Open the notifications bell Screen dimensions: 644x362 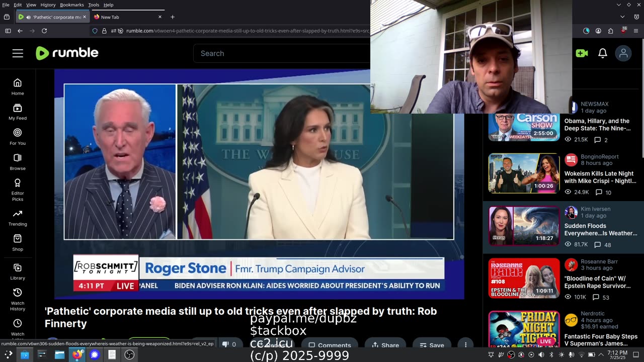click(603, 53)
